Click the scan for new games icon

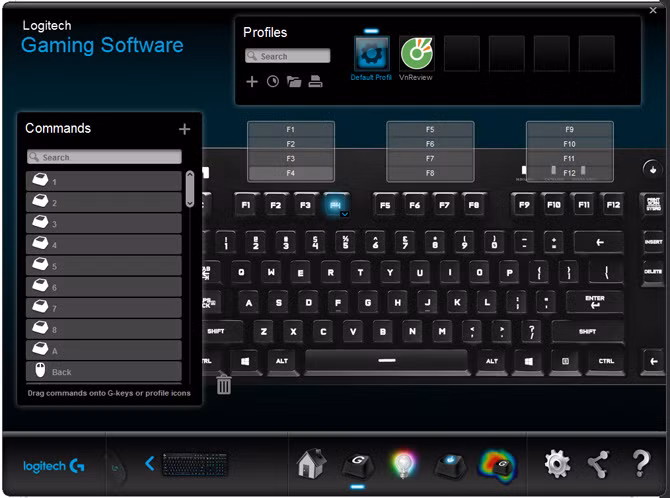[273, 81]
